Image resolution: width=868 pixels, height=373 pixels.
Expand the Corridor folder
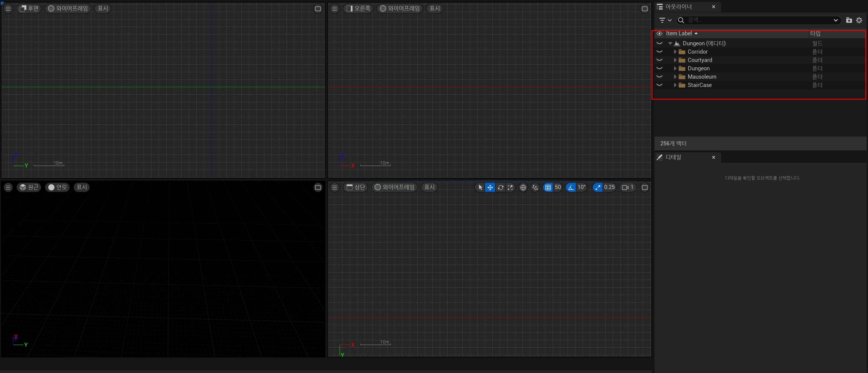[675, 52]
